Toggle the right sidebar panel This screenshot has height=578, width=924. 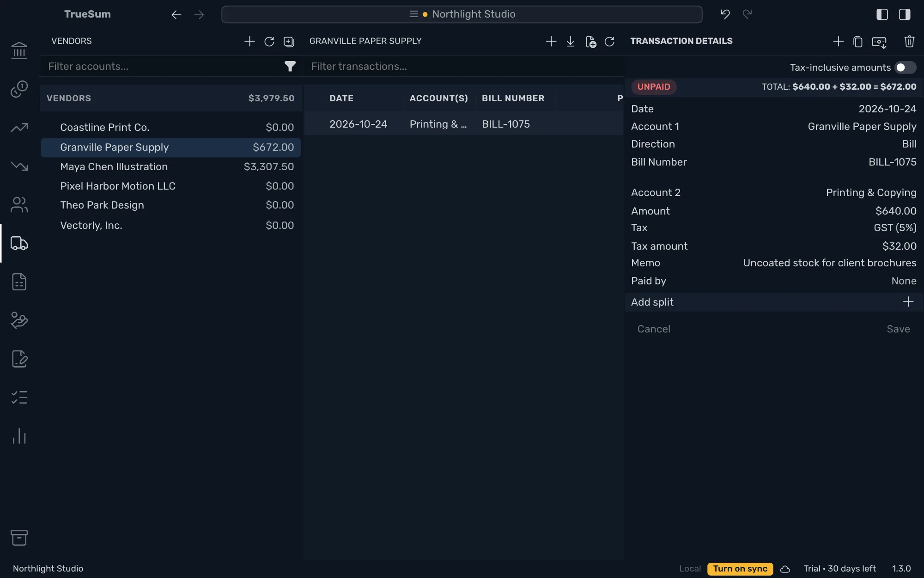coord(905,14)
